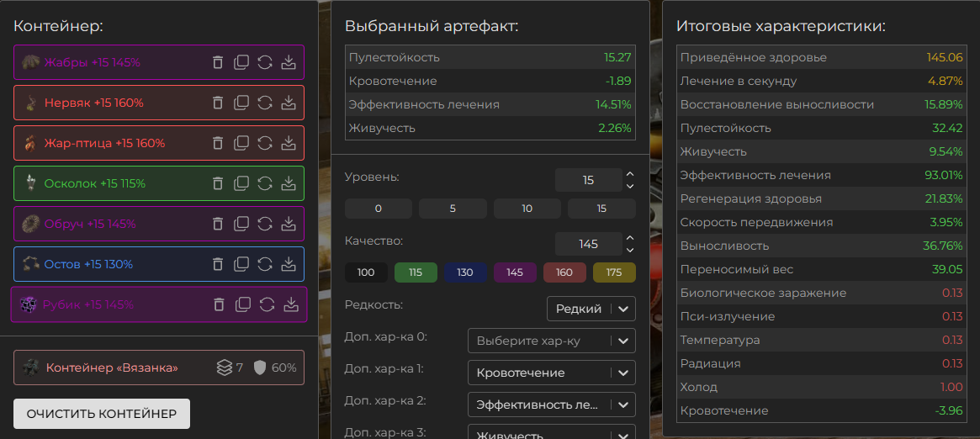Viewport: 980px width, 439px height.
Task: Click ОЧИСТИТЬ КОНТЕЙНЕР button
Action: click(101, 414)
